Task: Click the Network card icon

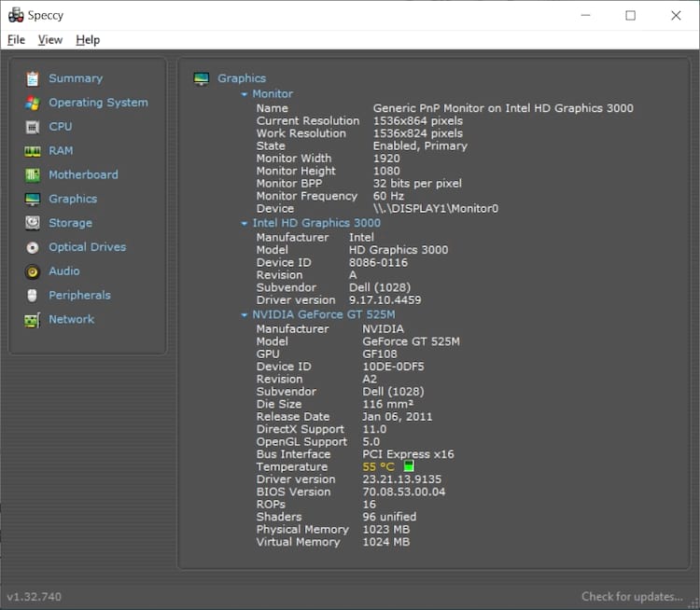Action: (32, 320)
